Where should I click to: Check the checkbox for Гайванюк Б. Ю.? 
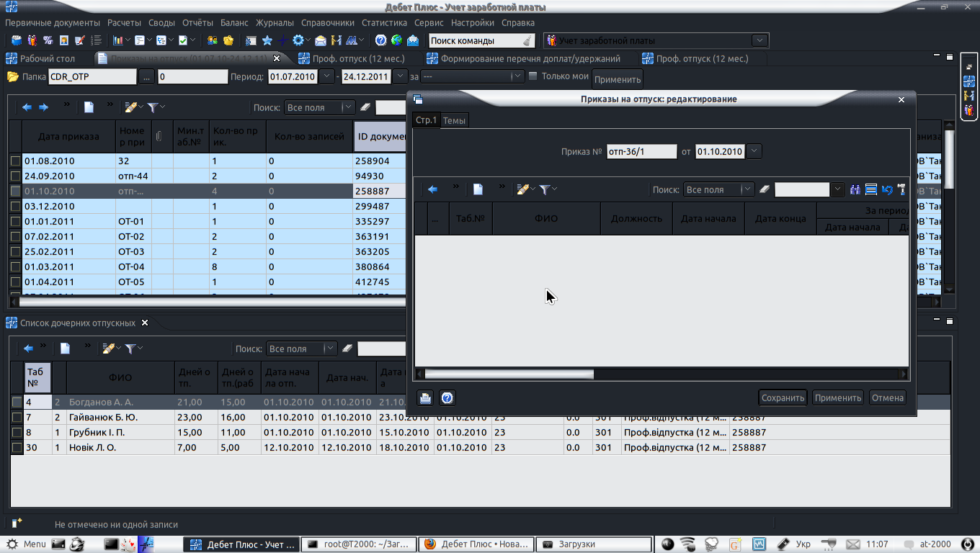click(17, 418)
